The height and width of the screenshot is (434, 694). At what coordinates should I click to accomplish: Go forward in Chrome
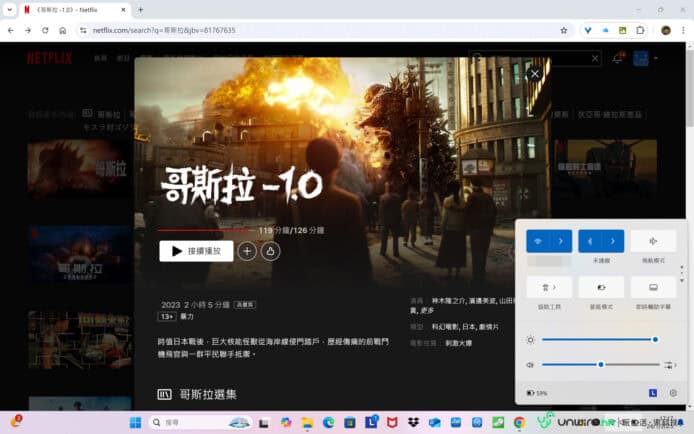pos(28,31)
